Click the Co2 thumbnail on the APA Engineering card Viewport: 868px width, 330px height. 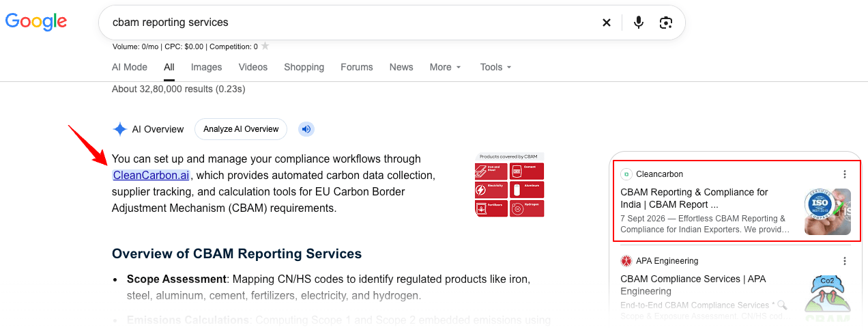point(828,298)
